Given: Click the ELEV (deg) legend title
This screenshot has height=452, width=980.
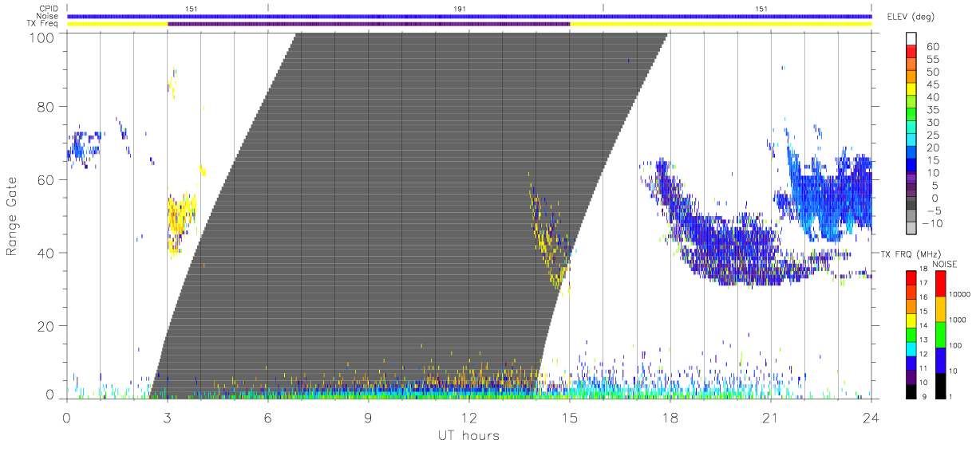Looking at the screenshot, I should click(911, 17).
